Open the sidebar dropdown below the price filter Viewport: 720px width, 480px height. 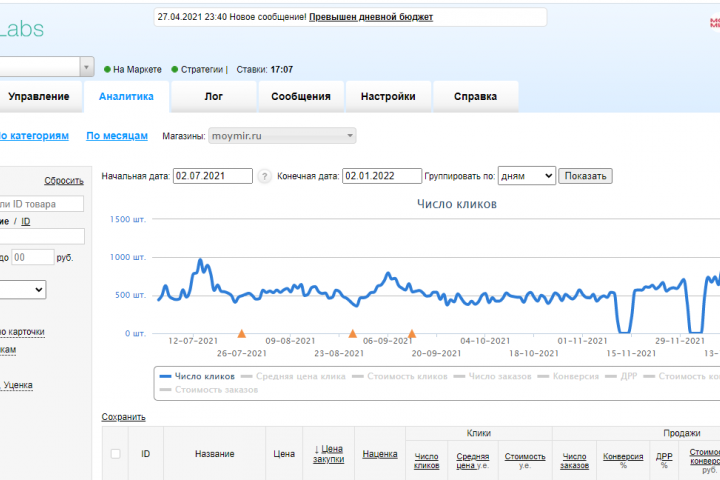(x=22, y=290)
